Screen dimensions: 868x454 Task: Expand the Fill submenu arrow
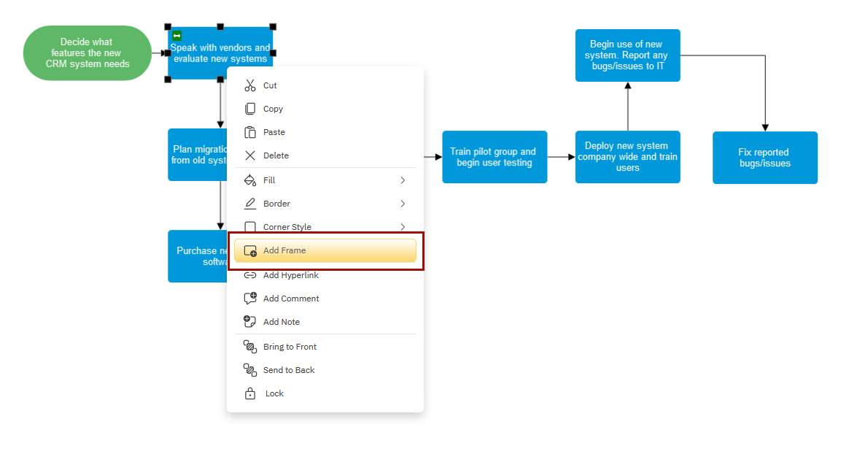click(x=403, y=180)
